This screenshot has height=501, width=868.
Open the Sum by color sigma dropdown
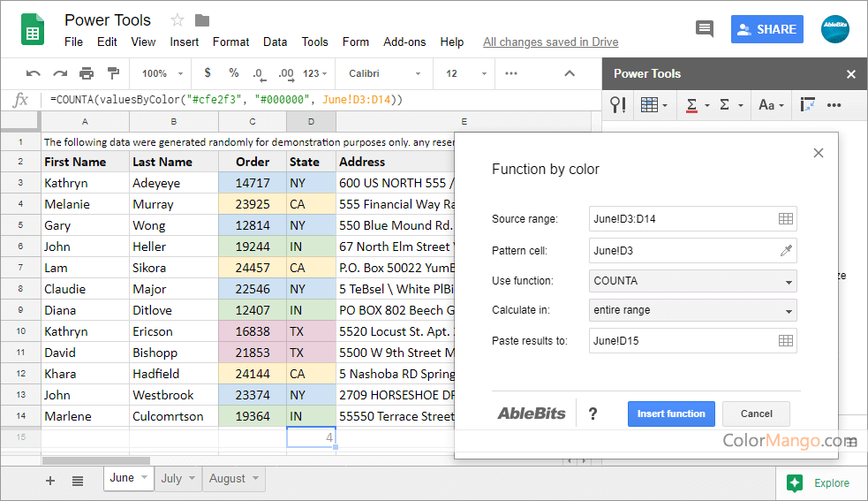(x=698, y=105)
